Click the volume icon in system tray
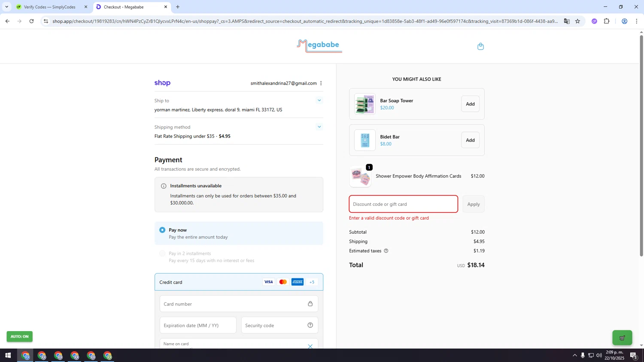 [x=599, y=355]
